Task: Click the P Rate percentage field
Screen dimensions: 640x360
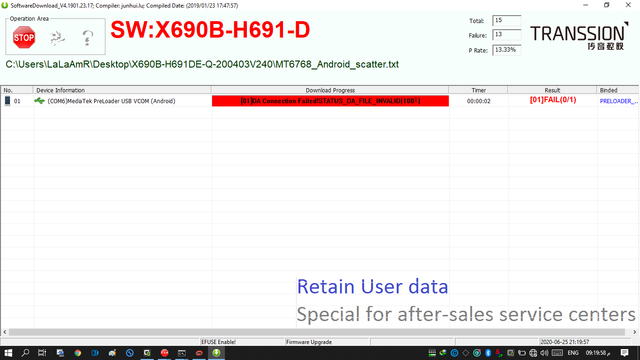Action: pyautogui.click(x=507, y=50)
